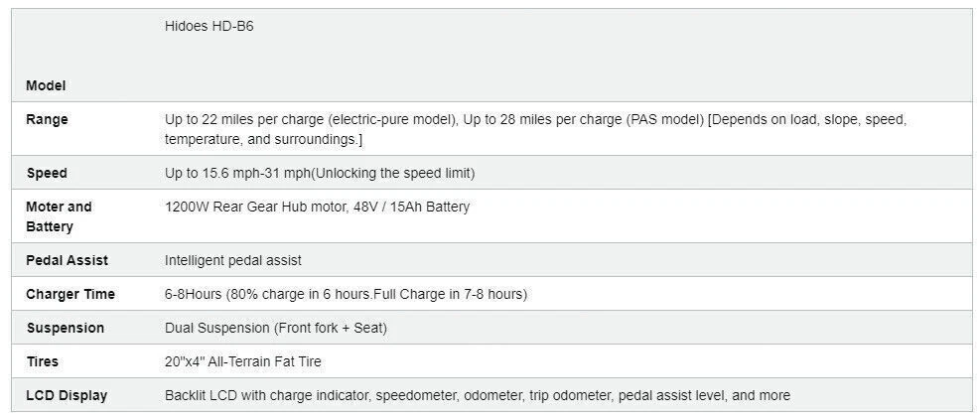Click the Pedal Assist row label

pos(68,260)
